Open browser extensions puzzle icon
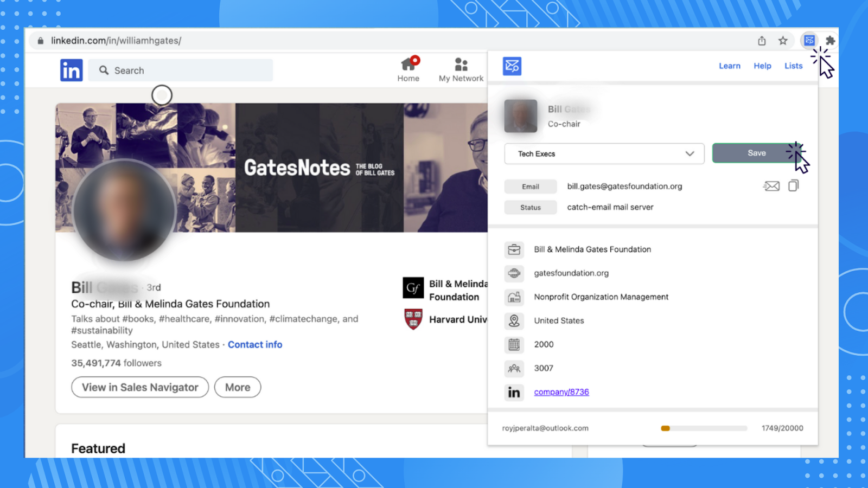This screenshot has height=488, width=868. 830,41
